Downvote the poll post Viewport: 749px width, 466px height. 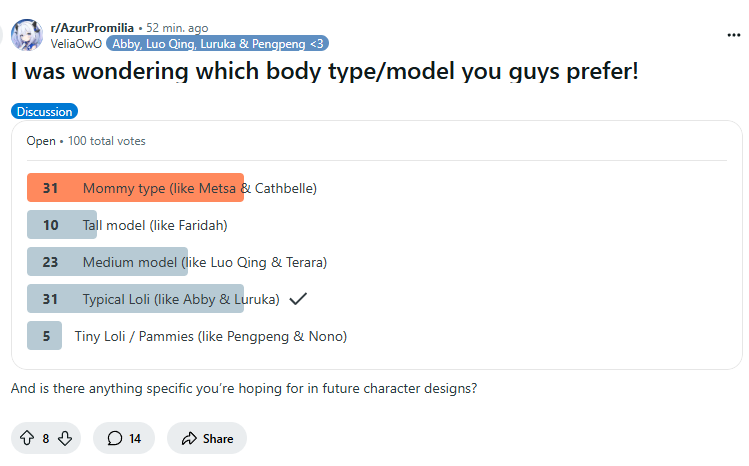pos(65,438)
